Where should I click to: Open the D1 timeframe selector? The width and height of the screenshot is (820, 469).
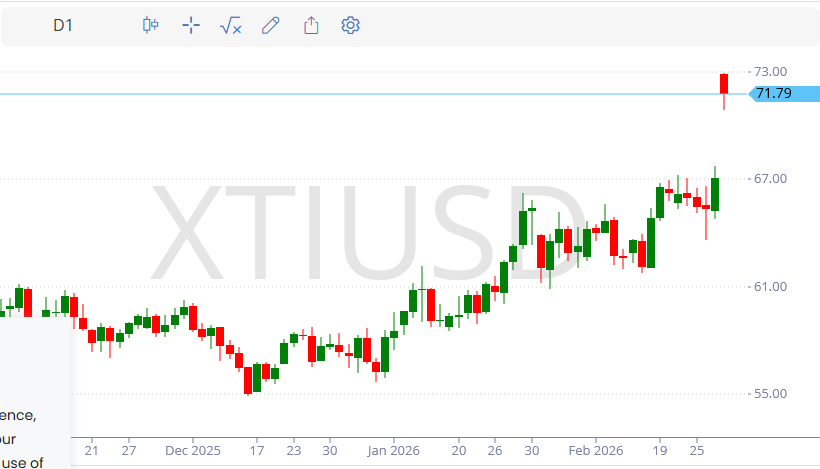(63, 25)
